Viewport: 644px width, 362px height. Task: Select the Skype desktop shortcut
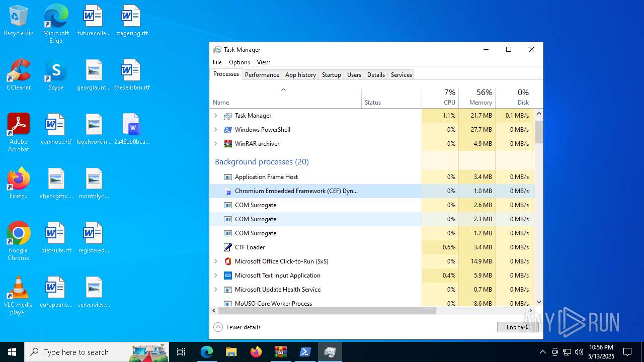pyautogui.click(x=56, y=75)
